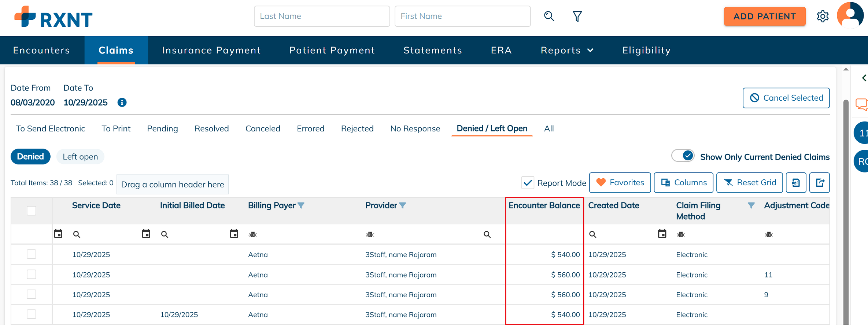Open the Provider column filter
The width and height of the screenshot is (868, 328).
403,205
